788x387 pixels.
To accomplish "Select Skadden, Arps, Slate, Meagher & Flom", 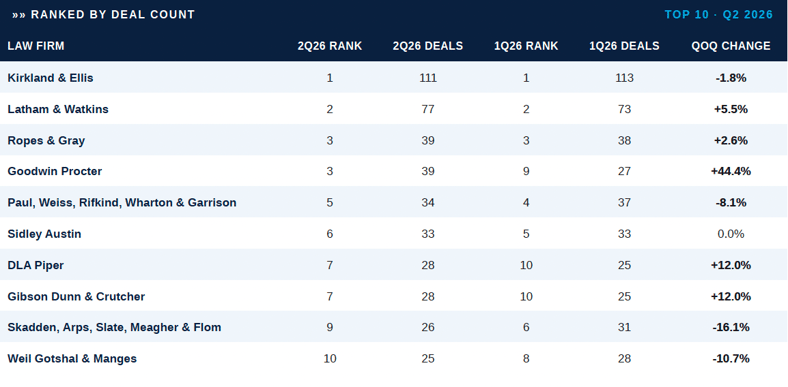I will pos(115,327).
